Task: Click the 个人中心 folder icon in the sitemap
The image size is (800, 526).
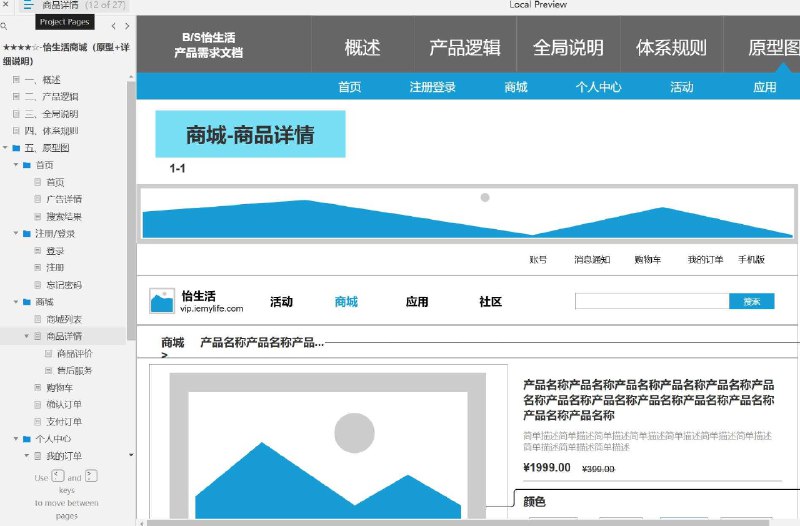Action: [x=27, y=438]
